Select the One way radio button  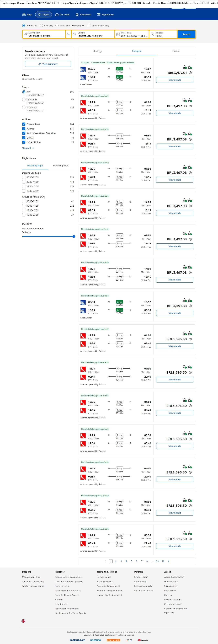click(42, 26)
